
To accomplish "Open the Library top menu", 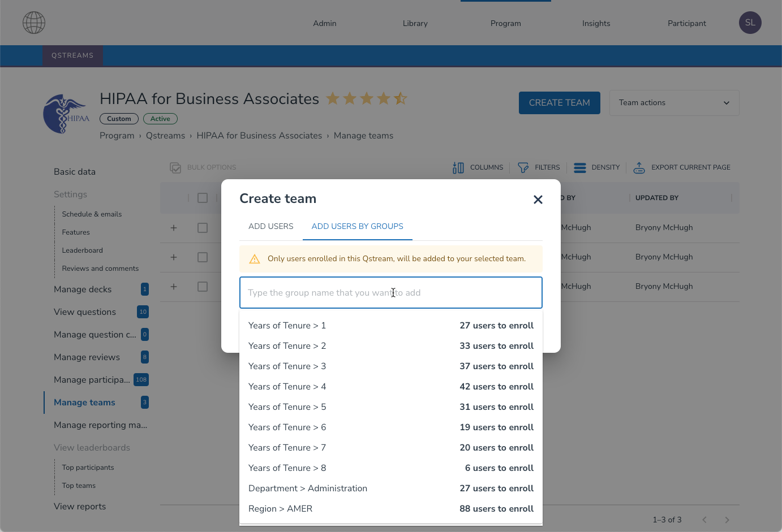I will coord(415,23).
